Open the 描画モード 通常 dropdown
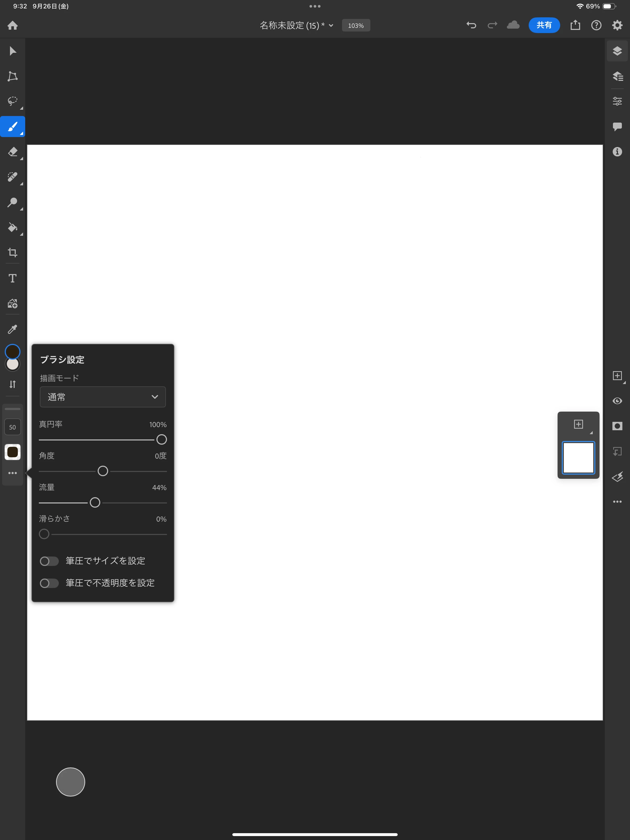The image size is (630, 840). pyautogui.click(x=103, y=397)
